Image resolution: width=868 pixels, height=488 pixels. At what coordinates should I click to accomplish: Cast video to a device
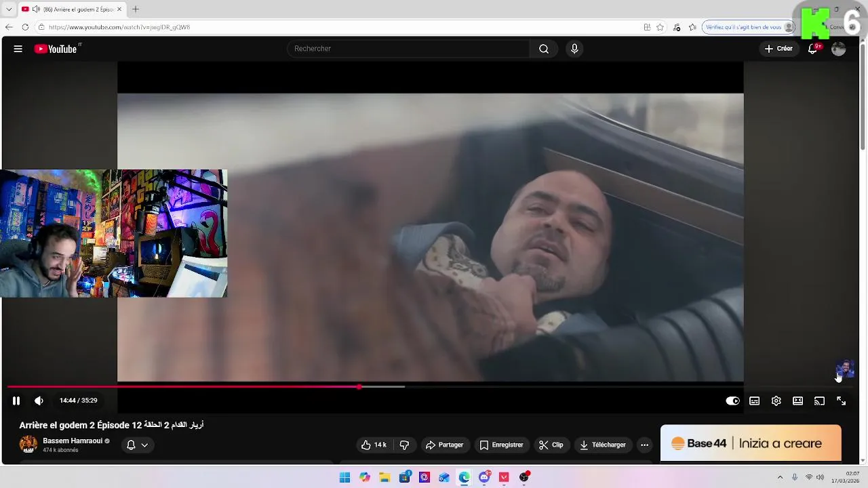pyautogui.click(x=819, y=401)
